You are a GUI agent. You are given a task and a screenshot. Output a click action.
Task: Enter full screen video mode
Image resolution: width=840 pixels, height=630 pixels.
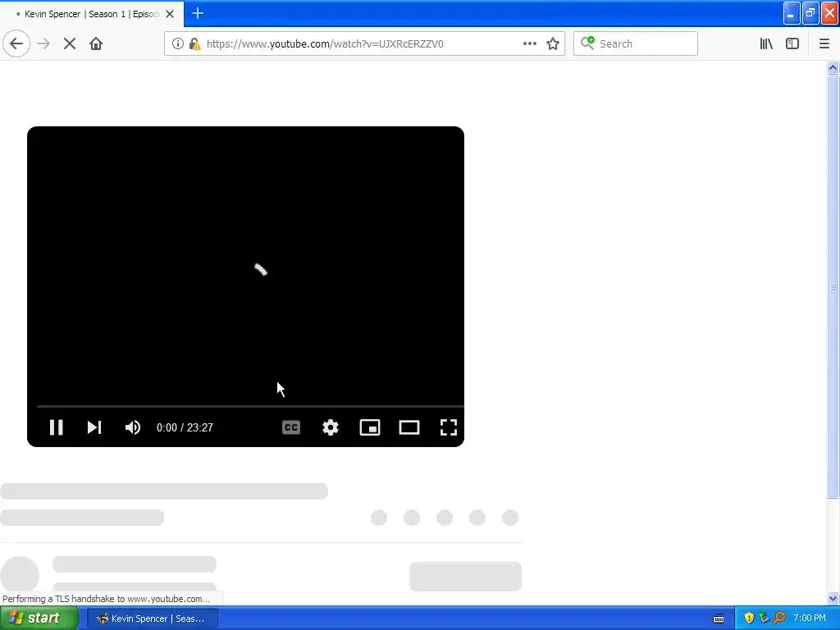tap(449, 427)
